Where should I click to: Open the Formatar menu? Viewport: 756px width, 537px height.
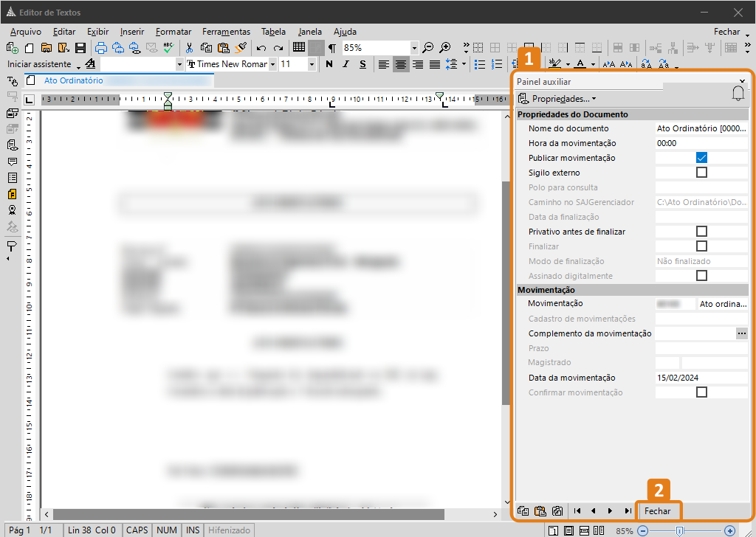[x=173, y=32]
